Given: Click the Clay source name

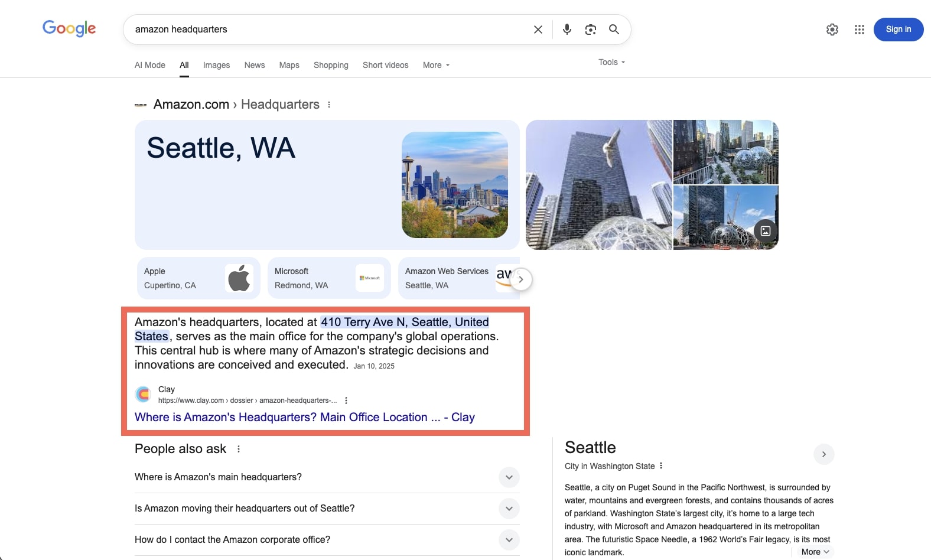Looking at the screenshot, I should 167,389.
